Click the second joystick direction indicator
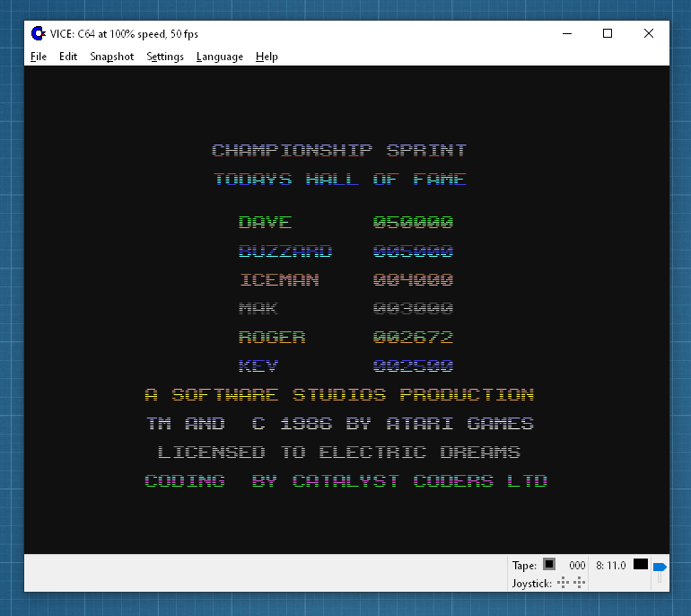Image resolution: width=691 pixels, height=616 pixels. coord(579,583)
